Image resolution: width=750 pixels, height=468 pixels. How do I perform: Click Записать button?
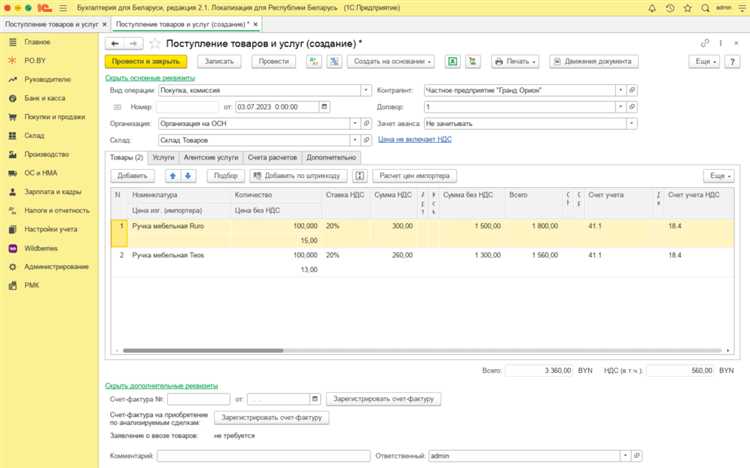(219, 62)
